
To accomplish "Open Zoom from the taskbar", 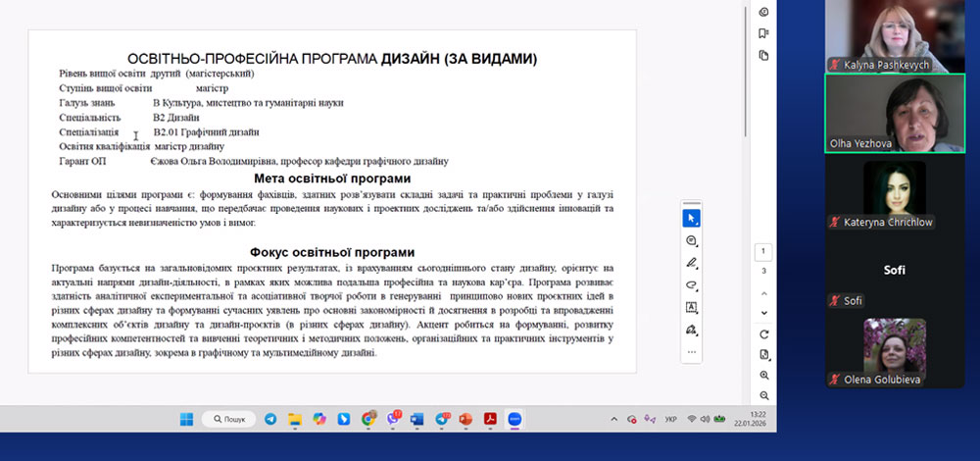I will [x=514, y=420].
